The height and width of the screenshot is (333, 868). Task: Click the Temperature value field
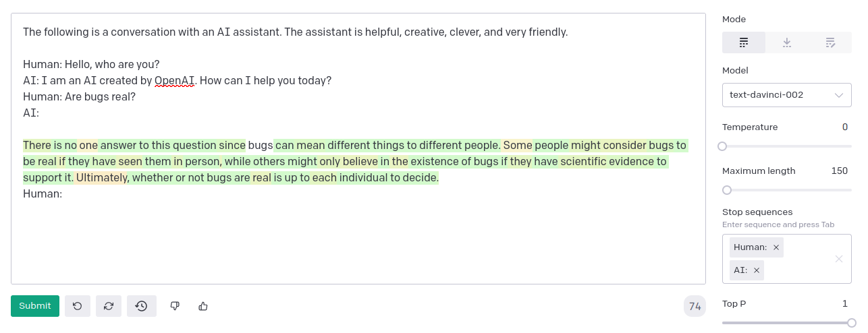(844, 127)
